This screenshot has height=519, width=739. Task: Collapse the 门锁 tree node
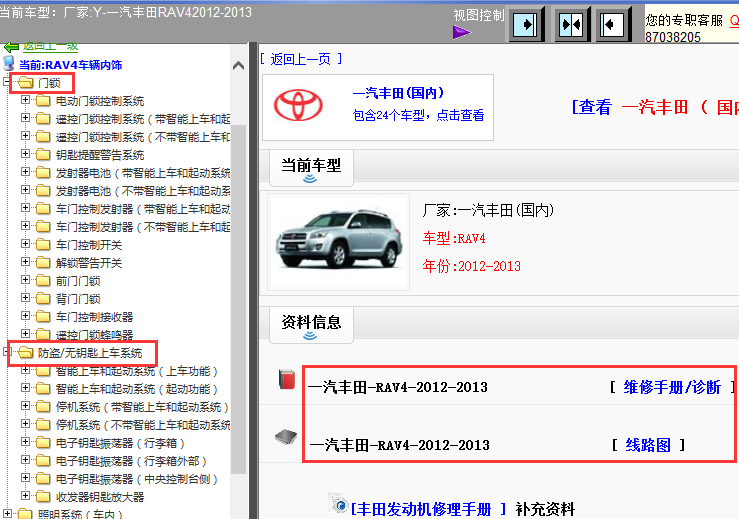7,82
